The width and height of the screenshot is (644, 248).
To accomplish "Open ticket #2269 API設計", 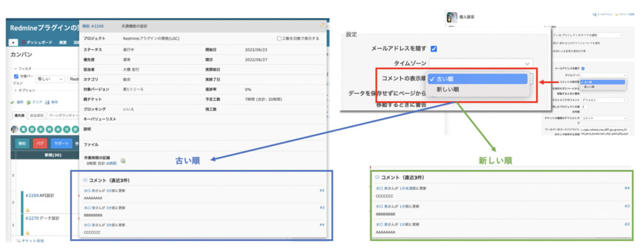I will coord(40,195).
